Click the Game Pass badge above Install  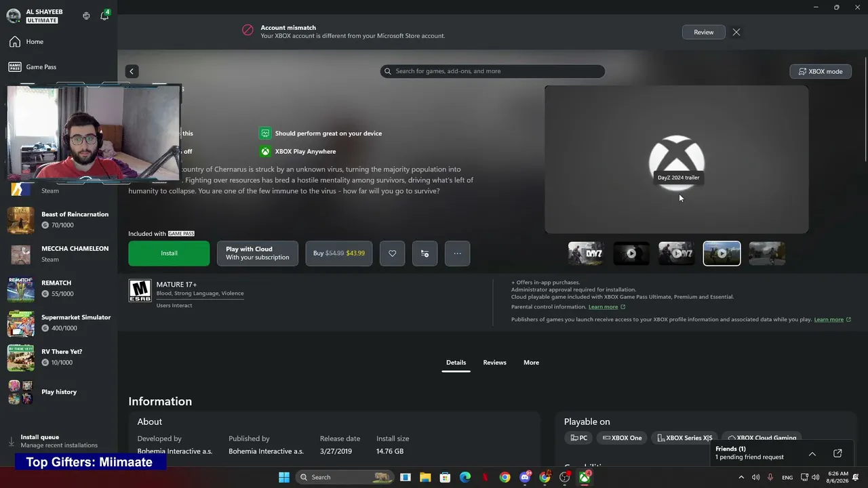click(181, 234)
